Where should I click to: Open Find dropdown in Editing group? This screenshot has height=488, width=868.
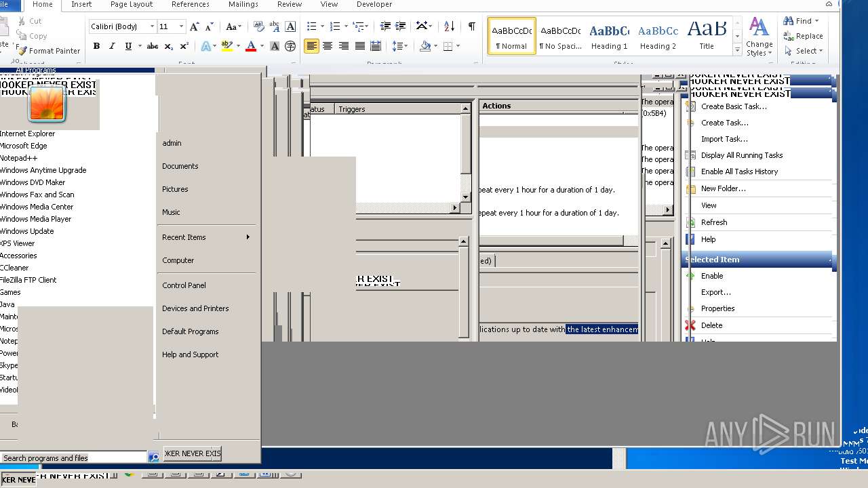pos(802,21)
